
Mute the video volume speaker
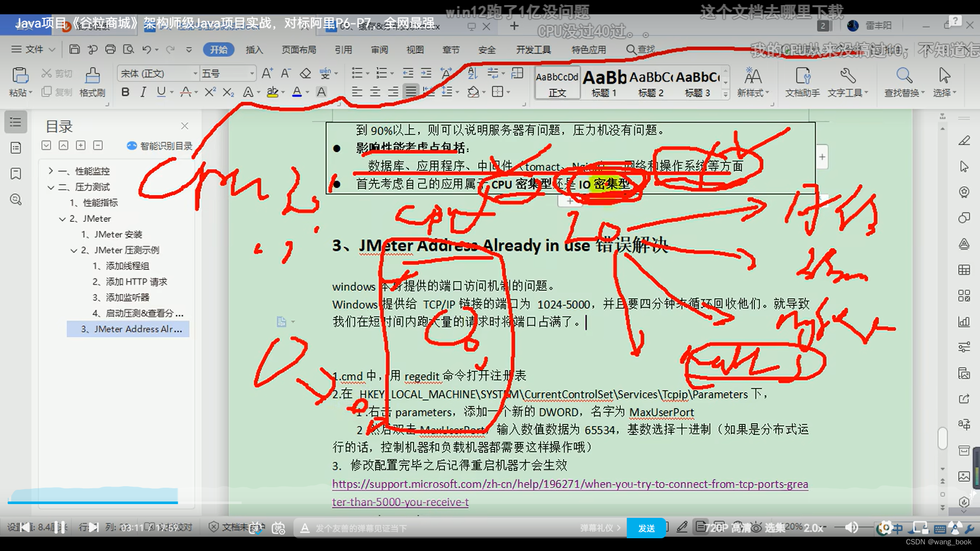click(851, 528)
